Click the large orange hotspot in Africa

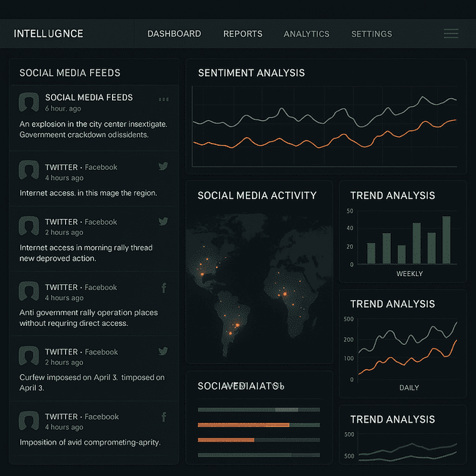[x=285, y=294]
